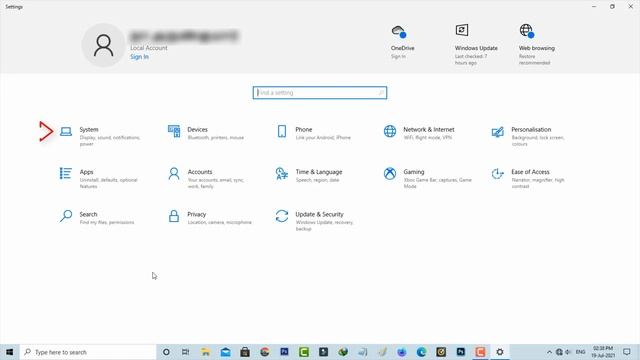Click the Network & Internet title
The image size is (640, 360).
429,129
